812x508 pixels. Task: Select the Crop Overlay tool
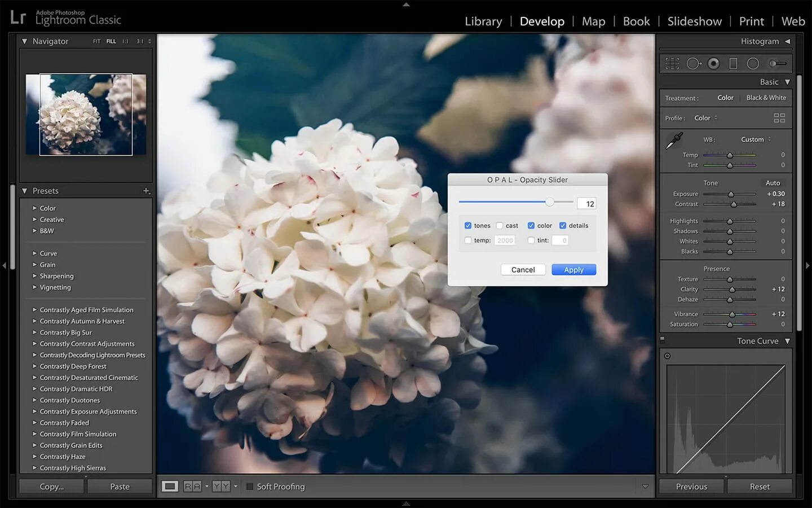click(x=672, y=63)
